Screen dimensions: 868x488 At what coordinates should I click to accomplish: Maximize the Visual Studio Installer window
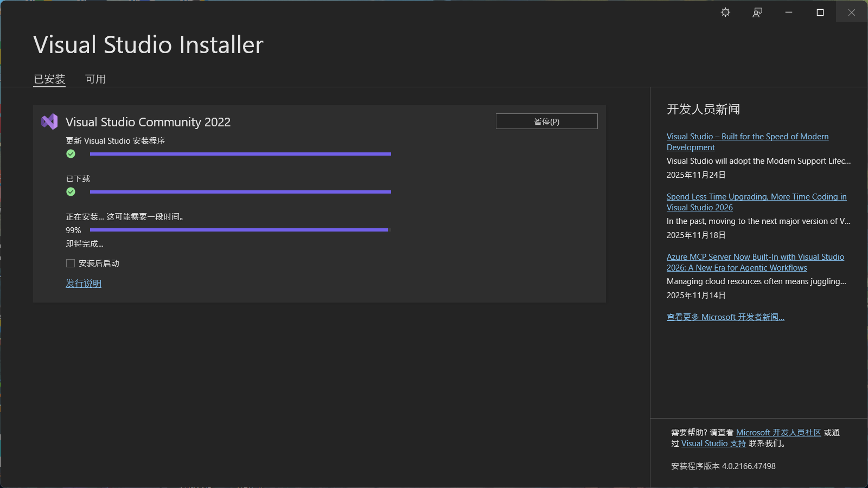[x=820, y=12]
